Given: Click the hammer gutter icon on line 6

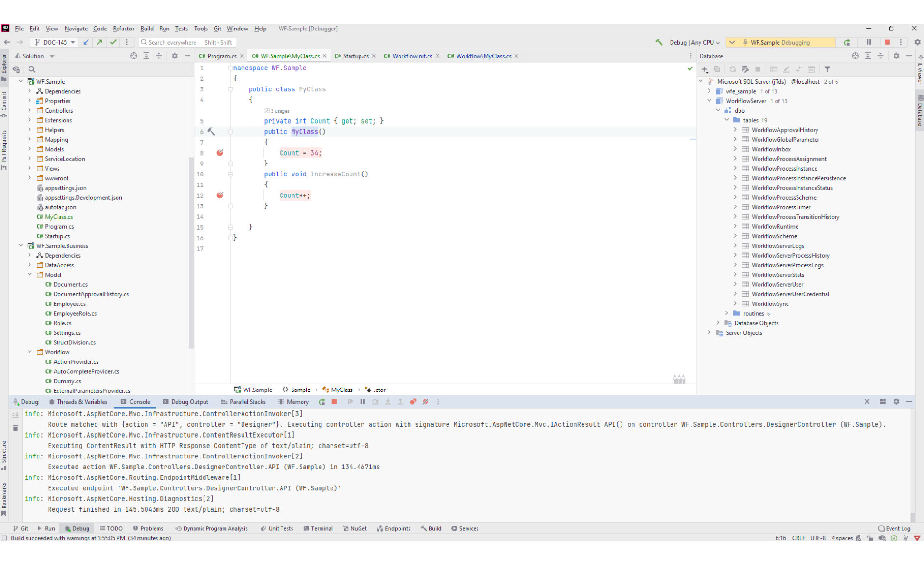Looking at the screenshot, I should pyautogui.click(x=211, y=132).
